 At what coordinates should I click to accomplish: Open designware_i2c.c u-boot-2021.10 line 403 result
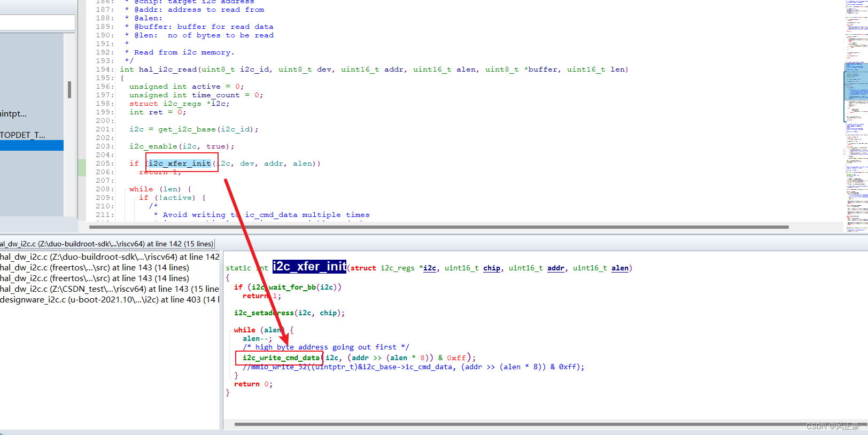[x=110, y=299]
